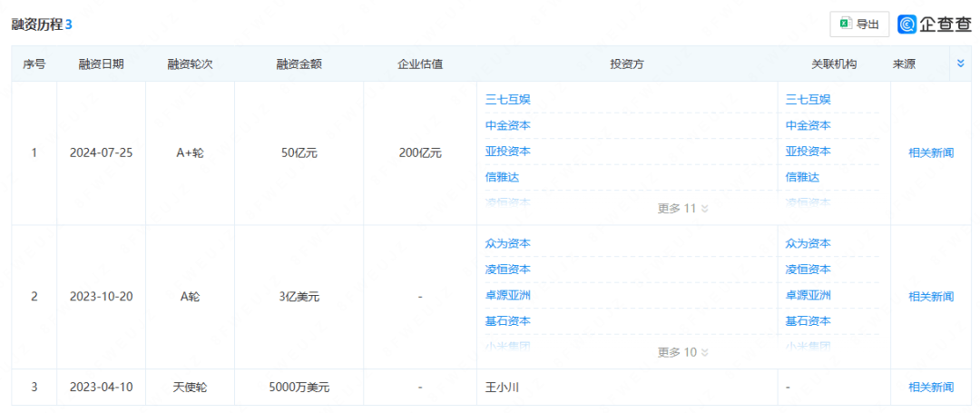Select date 2024-07-25
The image size is (980, 413).
click(x=102, y=153)
